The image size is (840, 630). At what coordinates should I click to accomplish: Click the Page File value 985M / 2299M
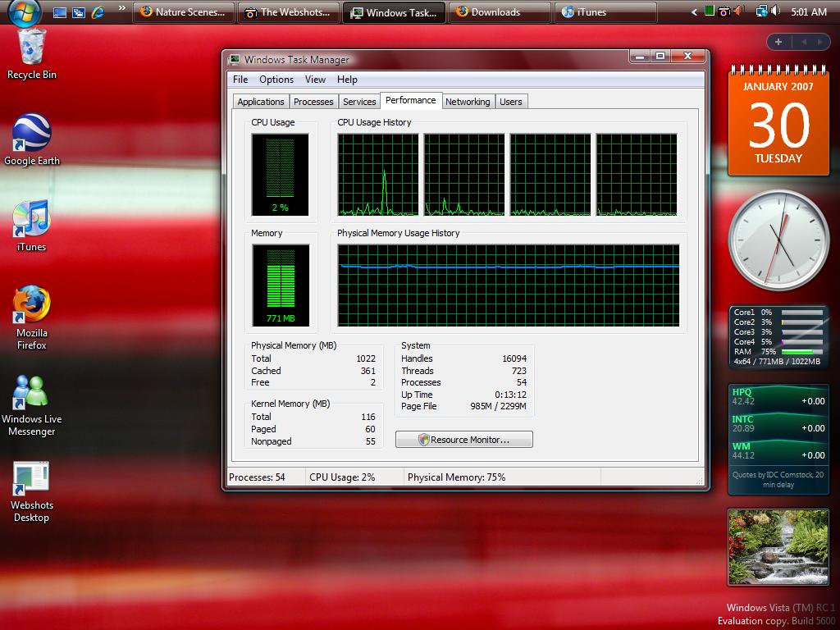[498, 406]
